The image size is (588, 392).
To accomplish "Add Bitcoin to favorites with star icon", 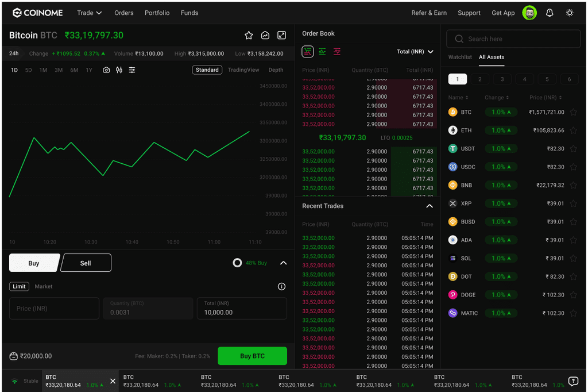I will tap(249, 35).
